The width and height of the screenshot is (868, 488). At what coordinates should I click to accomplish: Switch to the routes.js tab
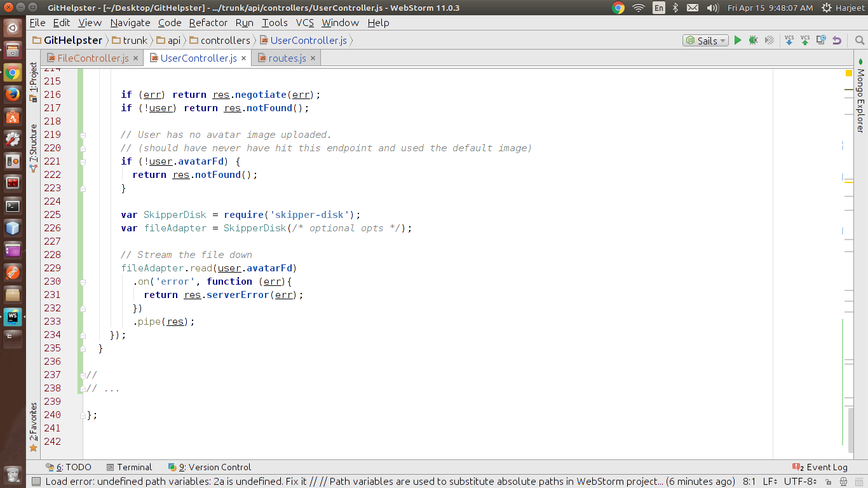287,58
